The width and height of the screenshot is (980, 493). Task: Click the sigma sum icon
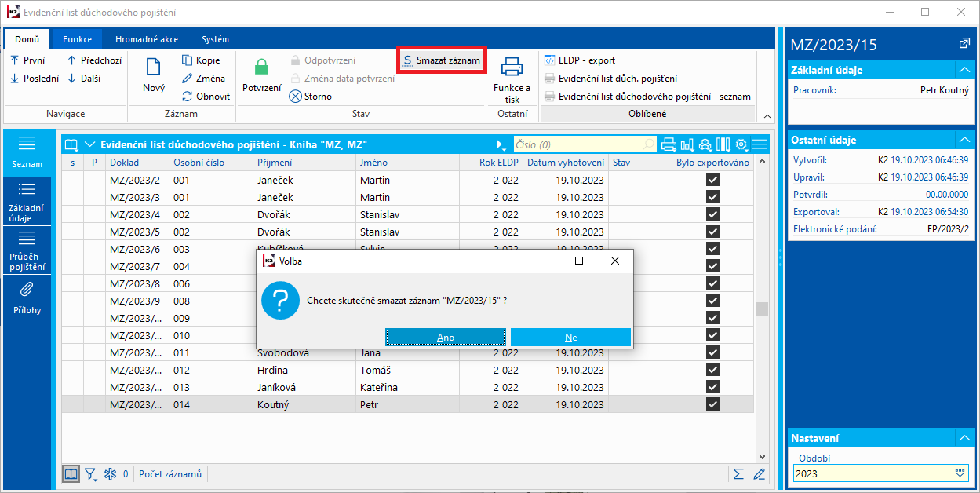coord(738,473)
